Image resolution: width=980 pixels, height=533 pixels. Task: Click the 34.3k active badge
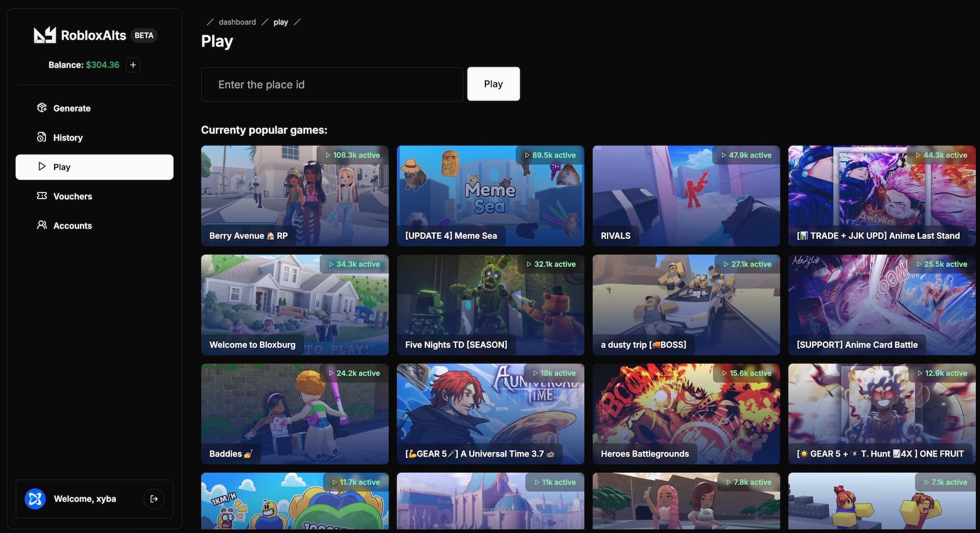pos(354,264)
